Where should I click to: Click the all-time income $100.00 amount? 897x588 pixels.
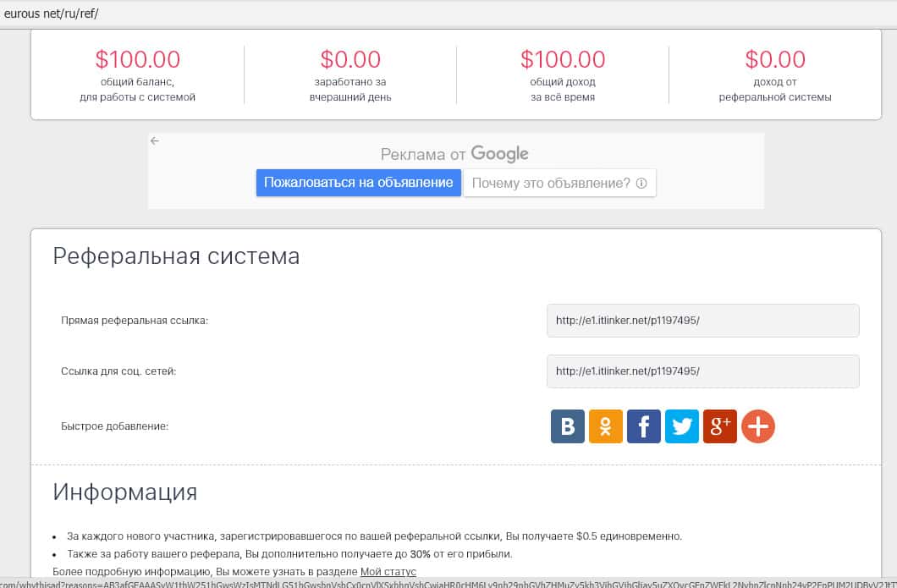pyautogui.click(x=563, y=59)
